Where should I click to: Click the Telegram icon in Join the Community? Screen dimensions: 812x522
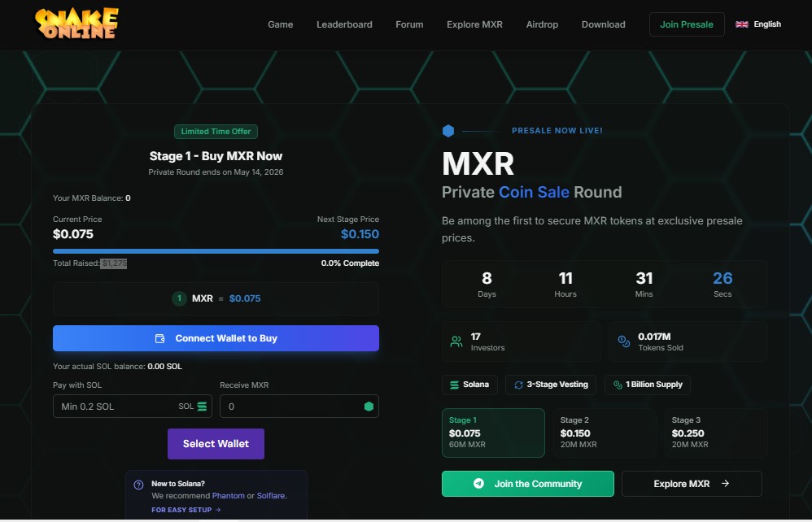[478, 483]
